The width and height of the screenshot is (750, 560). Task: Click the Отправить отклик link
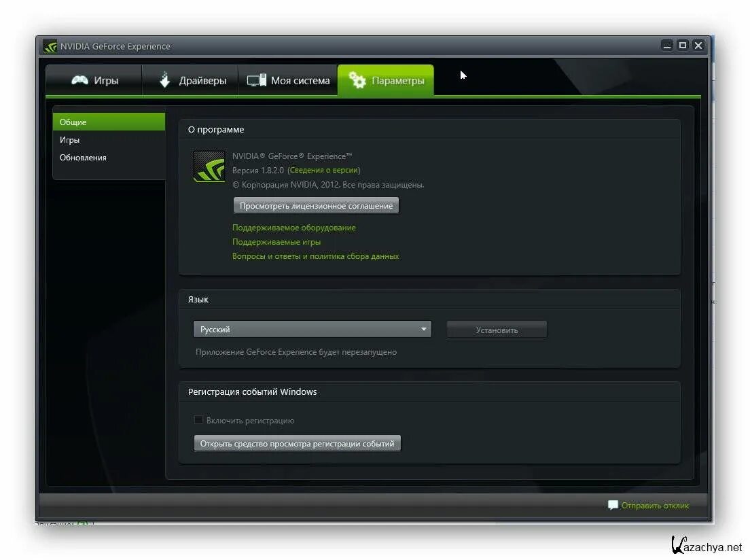tap(655, 506)
